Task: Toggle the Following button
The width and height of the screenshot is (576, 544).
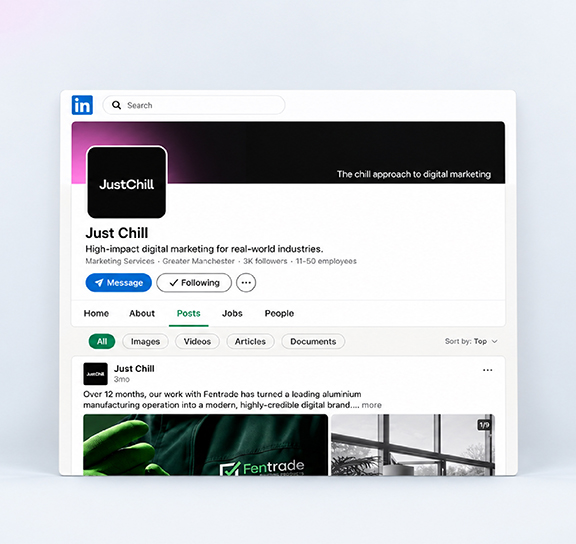Action: [194, 282]
